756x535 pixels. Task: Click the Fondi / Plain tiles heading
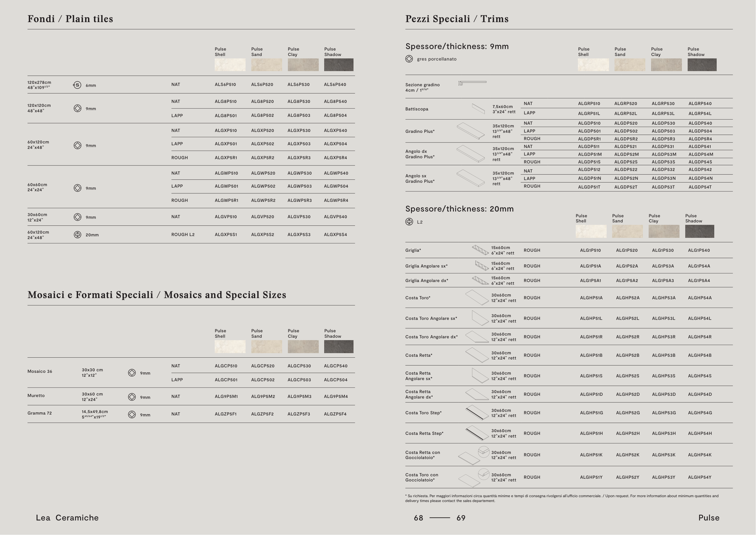(70, 19)
